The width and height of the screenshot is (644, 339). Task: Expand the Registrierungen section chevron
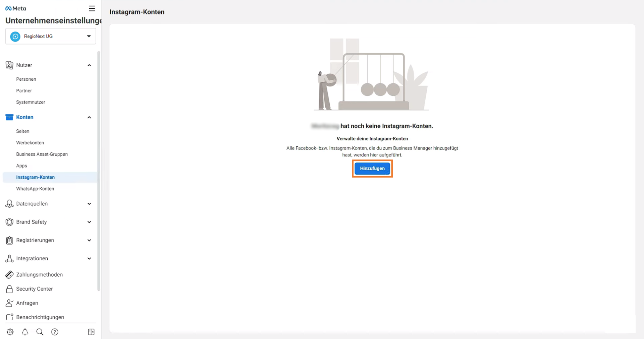(89, 240)
